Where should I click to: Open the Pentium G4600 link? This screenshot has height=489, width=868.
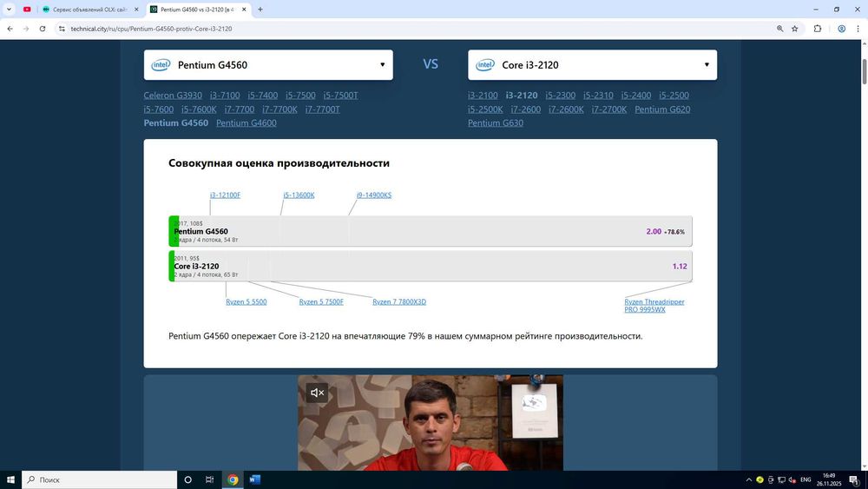click(247, 123)
